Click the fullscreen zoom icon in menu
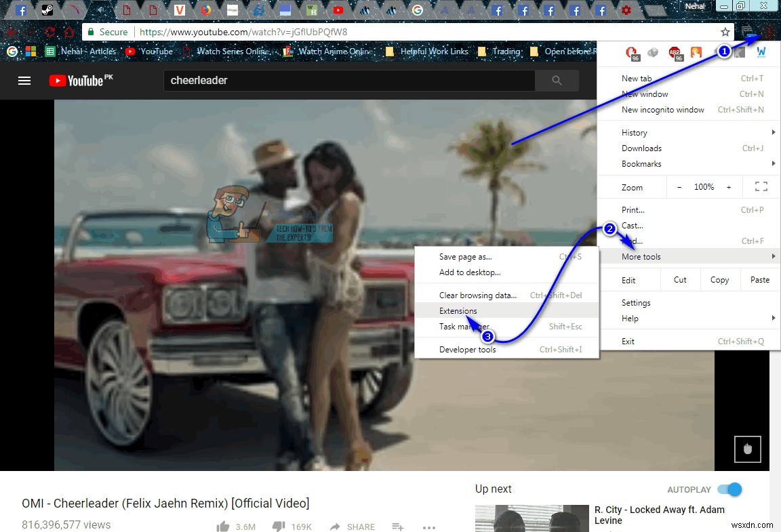Viewport: 781px width, 532px height. 761,186
